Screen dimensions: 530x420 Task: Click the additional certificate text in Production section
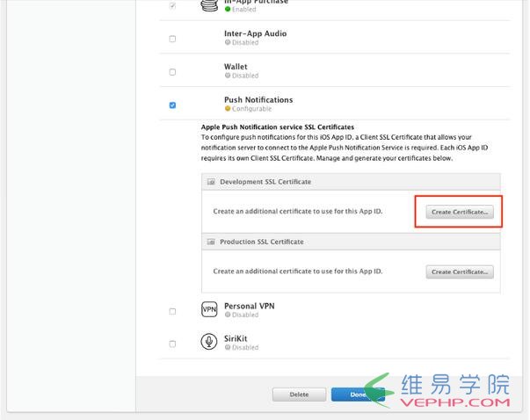coord(297,272)
